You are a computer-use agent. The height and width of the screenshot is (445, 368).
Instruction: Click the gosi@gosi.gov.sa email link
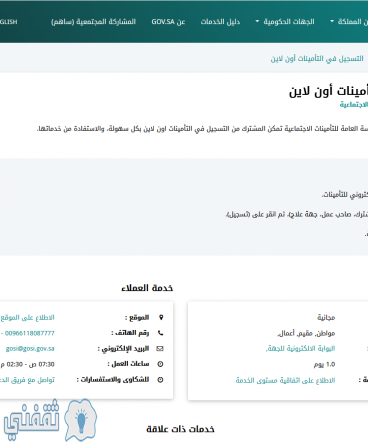click(x=30, y=349)
